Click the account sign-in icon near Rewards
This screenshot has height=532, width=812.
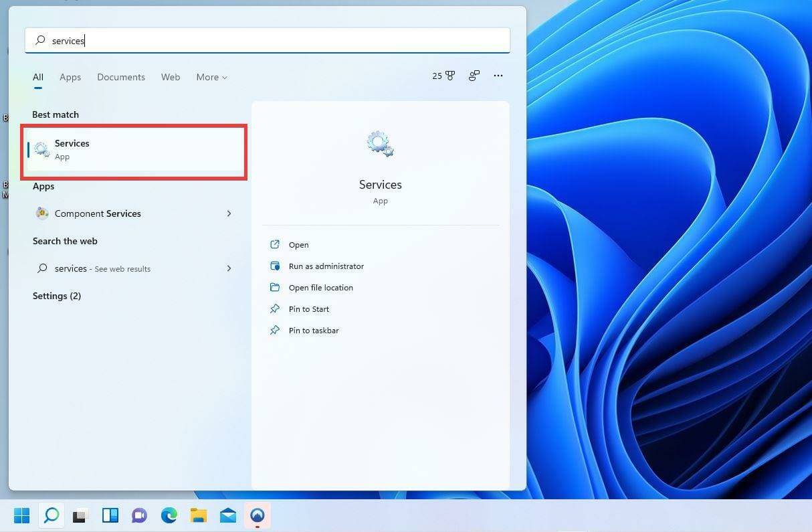tap(474, 76)
